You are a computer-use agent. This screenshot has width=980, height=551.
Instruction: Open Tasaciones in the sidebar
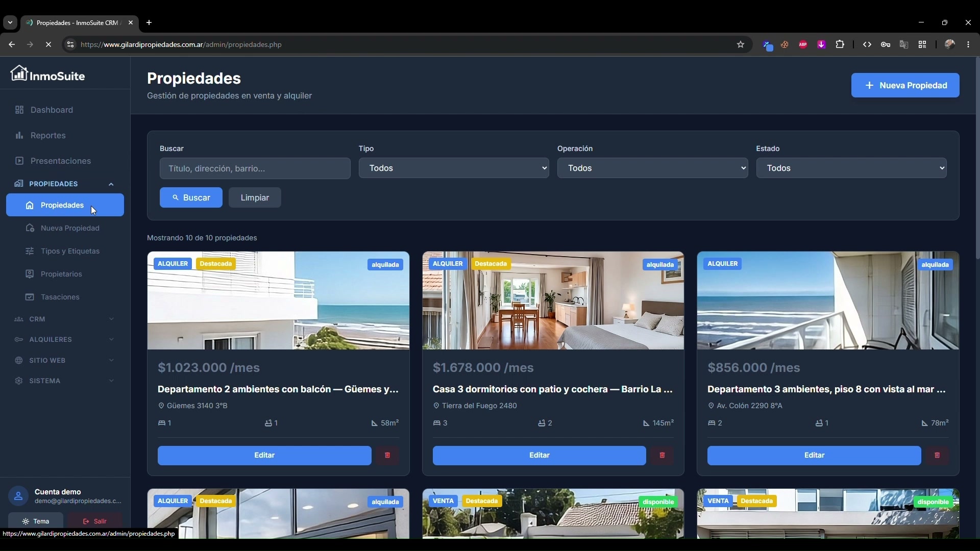click(65, 297)
